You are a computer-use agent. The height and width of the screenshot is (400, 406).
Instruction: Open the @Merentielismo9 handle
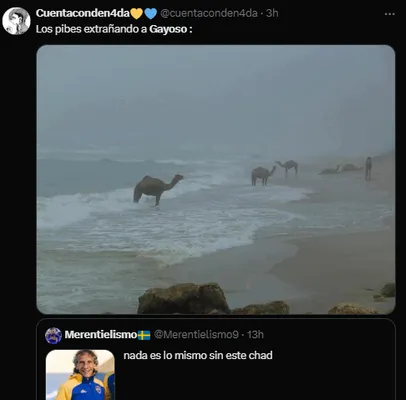pyautogui.click(x=196, y=335)
